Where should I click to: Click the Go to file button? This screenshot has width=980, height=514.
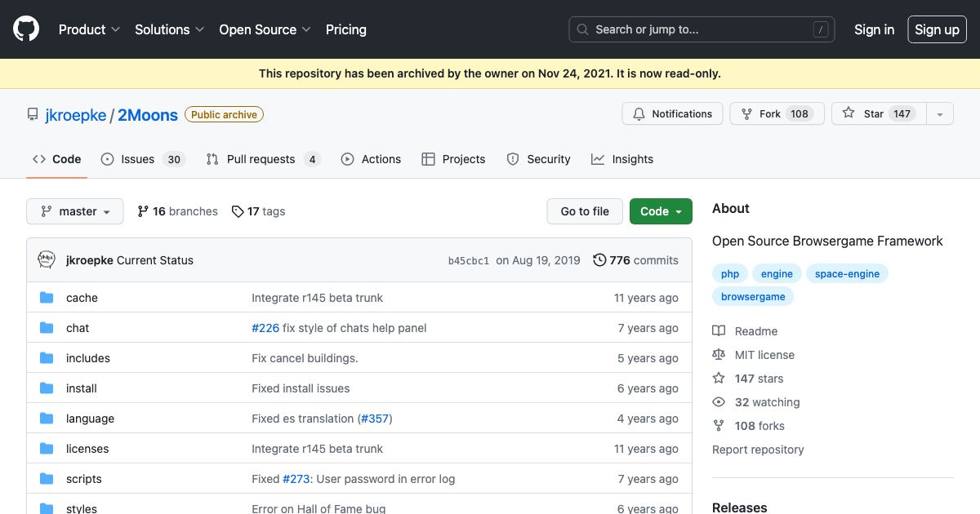tap(584, 211)
